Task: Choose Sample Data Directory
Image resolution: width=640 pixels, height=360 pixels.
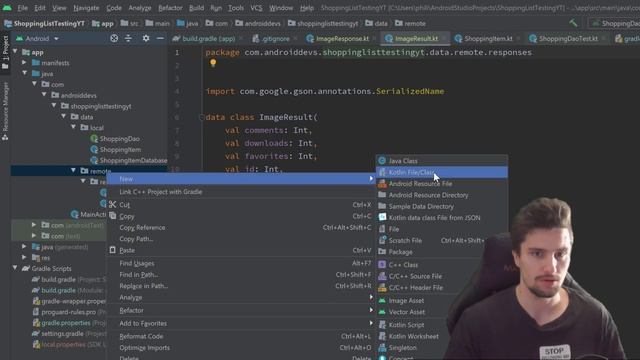Action: point(442,207)
